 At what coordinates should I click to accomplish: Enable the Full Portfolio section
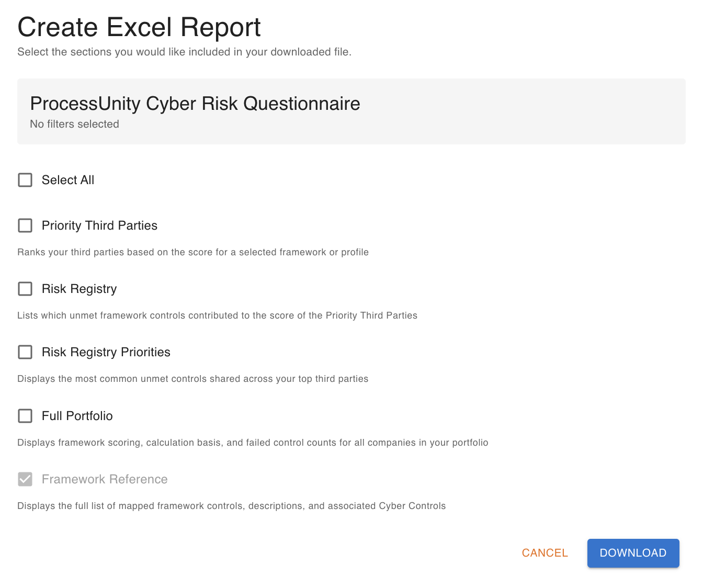[x=25, y=416]
